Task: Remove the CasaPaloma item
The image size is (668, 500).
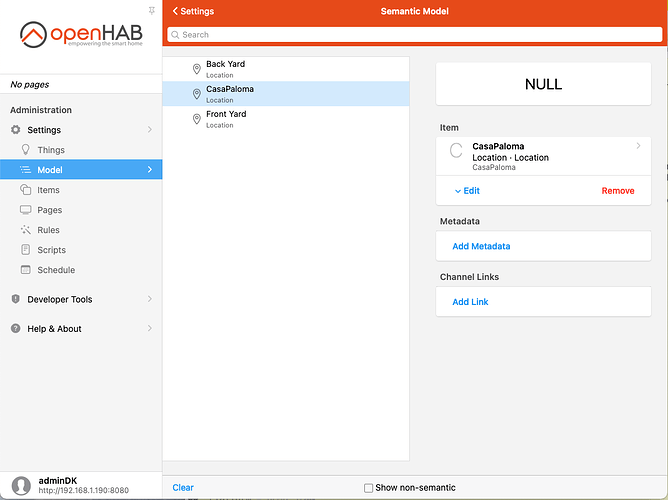Action: [617, 190]
